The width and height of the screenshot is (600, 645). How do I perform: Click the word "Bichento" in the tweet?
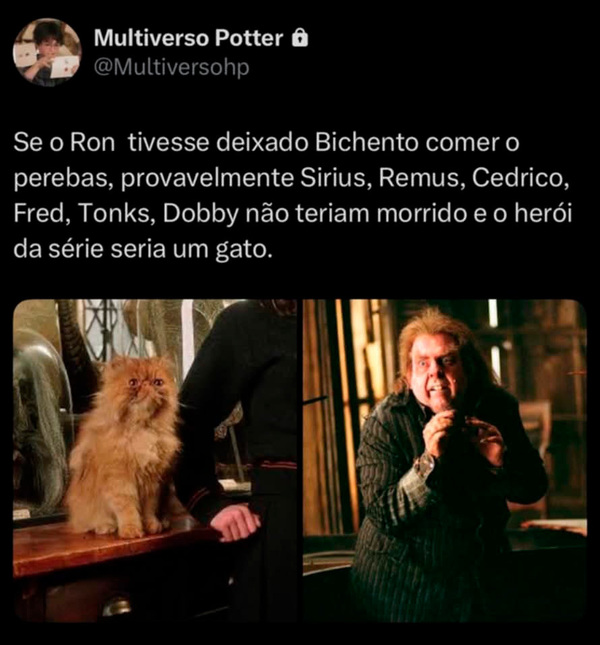[367, 142]
